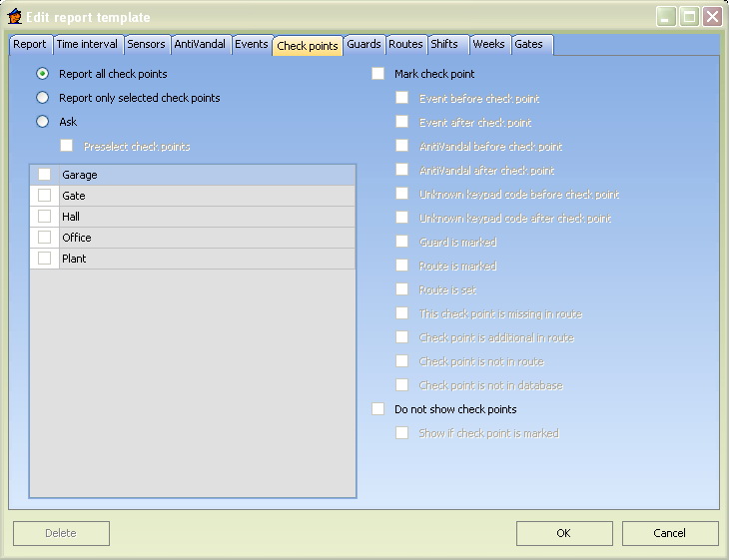Tick the 'Do not show check points' checkbox
Screen dimensions: 729x560
377,409
